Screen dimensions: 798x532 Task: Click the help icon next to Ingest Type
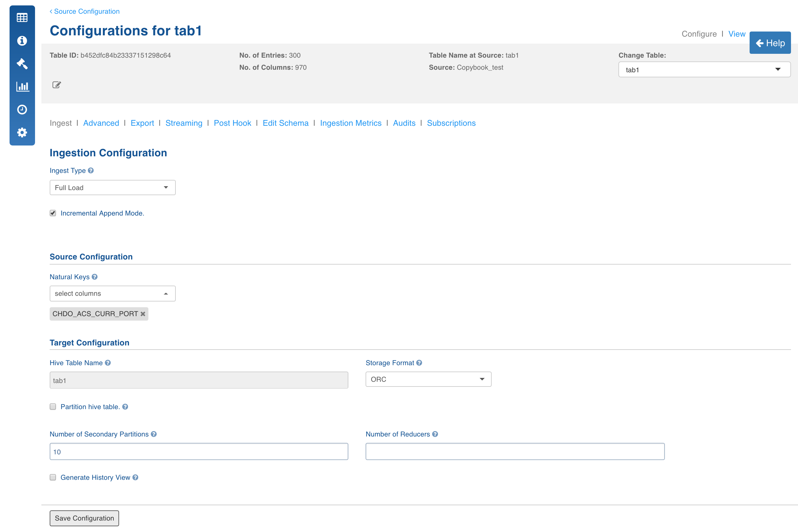pos(90,170)
